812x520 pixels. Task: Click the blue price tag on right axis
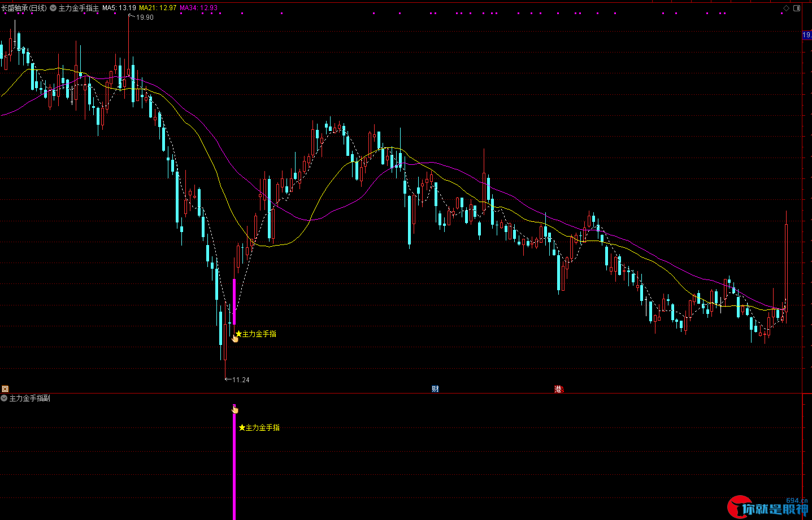tap(807, 35)
